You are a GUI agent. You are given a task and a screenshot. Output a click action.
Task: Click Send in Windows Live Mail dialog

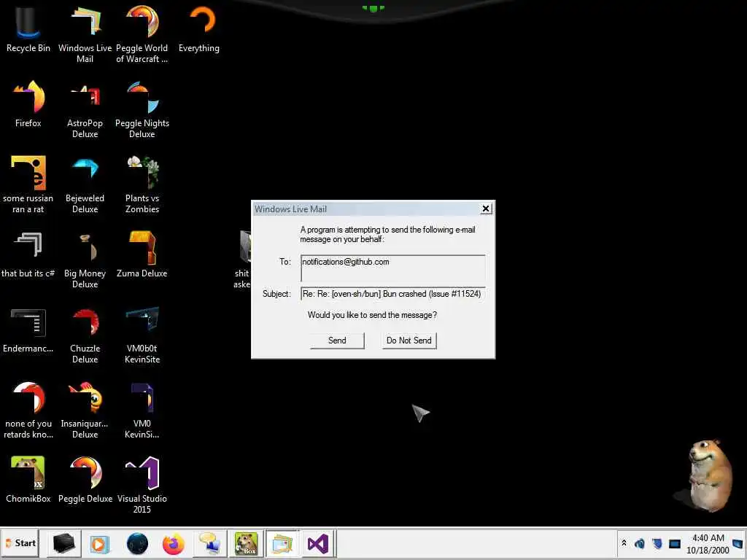coord(337,341)
